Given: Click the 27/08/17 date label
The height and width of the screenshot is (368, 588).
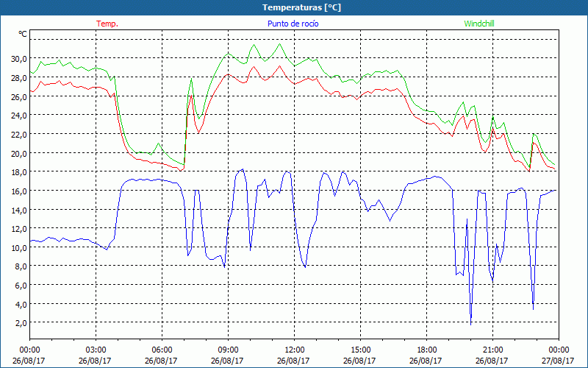Looking at the screenshot, I should [x=558, y=361].
